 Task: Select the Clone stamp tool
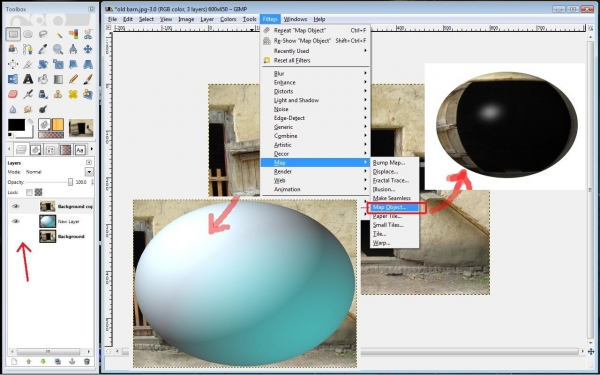point(58,94)
